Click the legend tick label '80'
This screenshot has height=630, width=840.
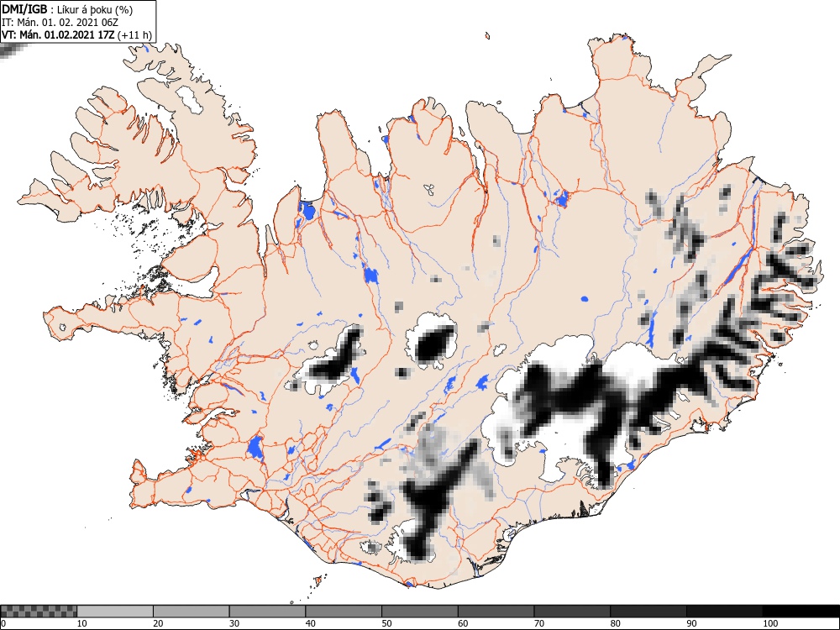[615, 623]
